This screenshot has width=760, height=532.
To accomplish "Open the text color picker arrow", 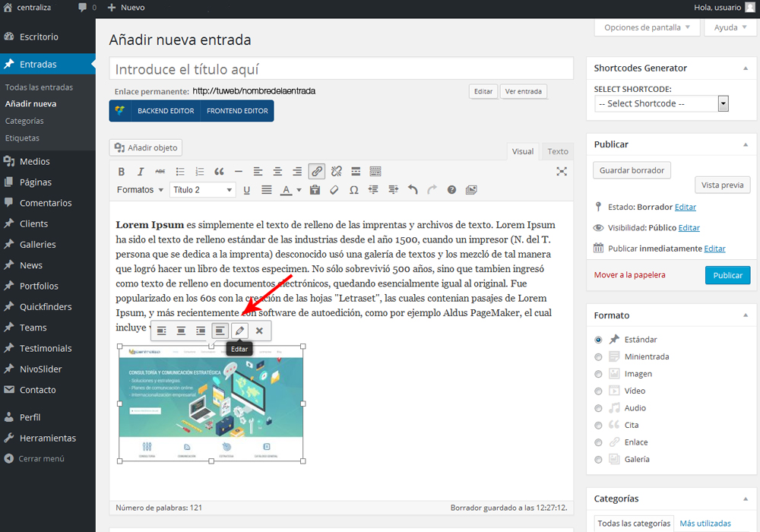I will point(299,190).
